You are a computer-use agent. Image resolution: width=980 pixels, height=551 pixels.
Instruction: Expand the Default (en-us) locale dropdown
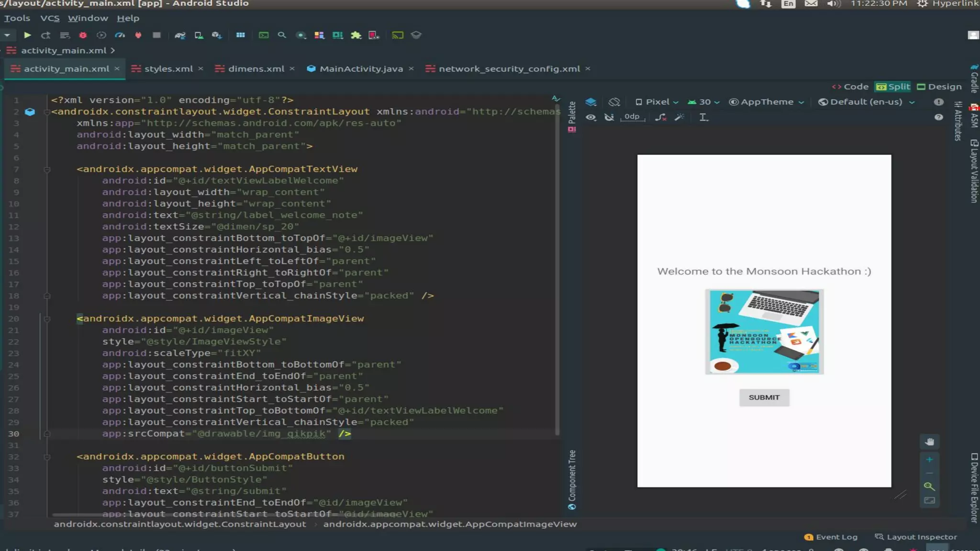[867, 102]
